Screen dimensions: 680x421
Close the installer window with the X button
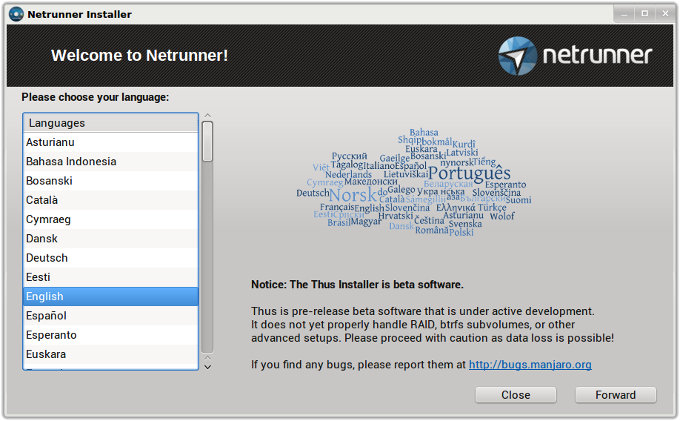click(x=665, y=14)
